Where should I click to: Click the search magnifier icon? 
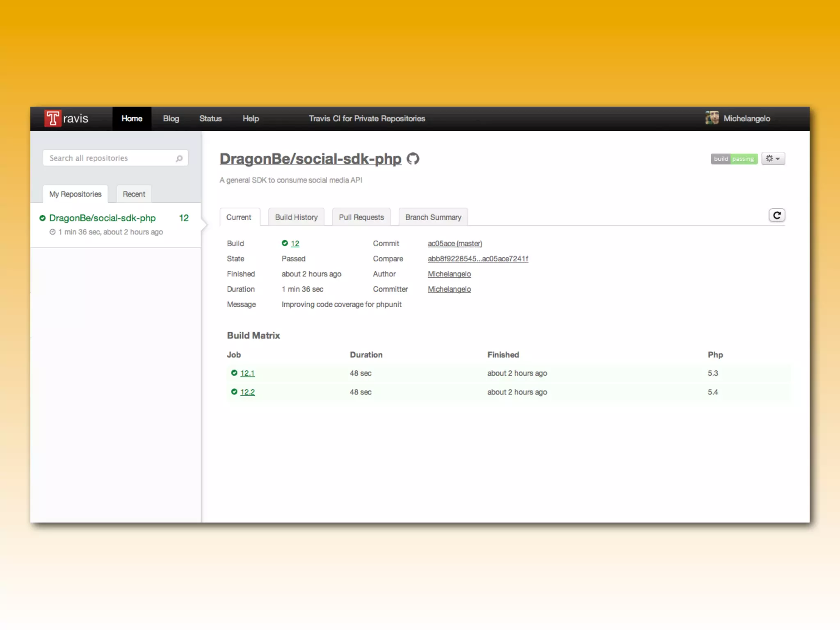pyautogui.click(x=179, y=158)
